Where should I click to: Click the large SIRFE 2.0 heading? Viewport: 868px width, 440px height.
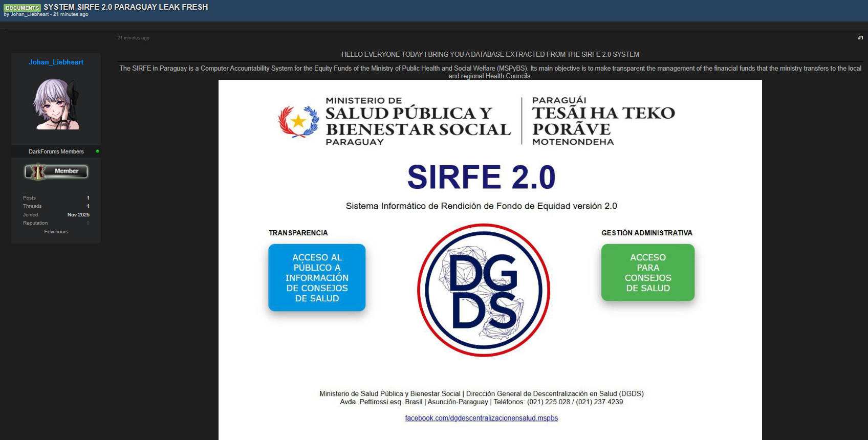pyautogui.click(x=481, y=177)
